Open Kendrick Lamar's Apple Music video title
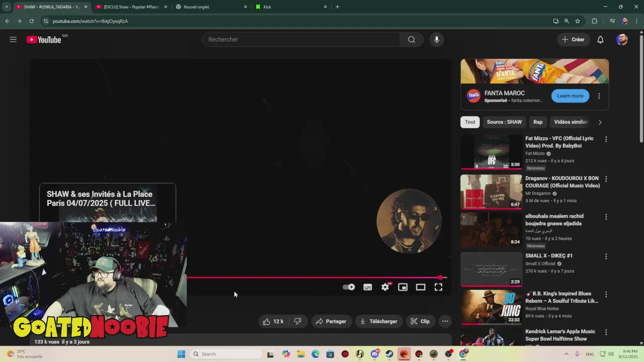Image resolution: width=644 pixels, height=362 pixels. click(x=560, y=335)
